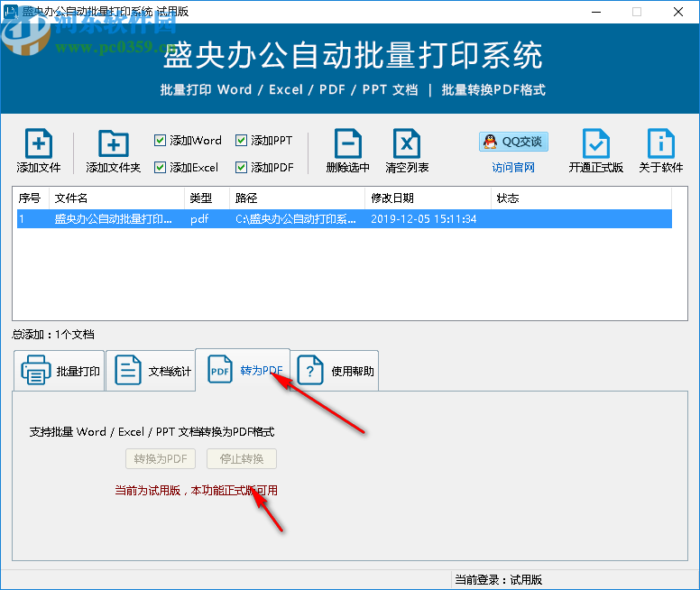Toggle the 添加Excel checkbox

coord(160,168)
